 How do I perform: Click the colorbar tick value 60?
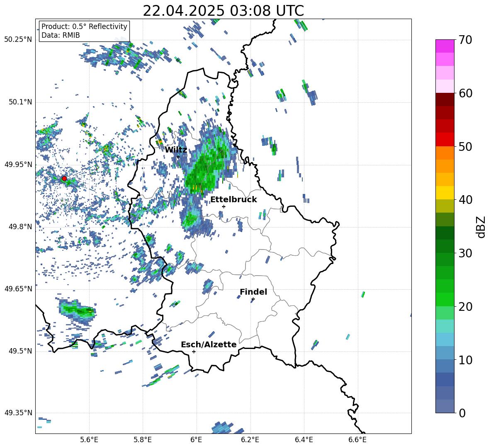[x=465, y=93]
